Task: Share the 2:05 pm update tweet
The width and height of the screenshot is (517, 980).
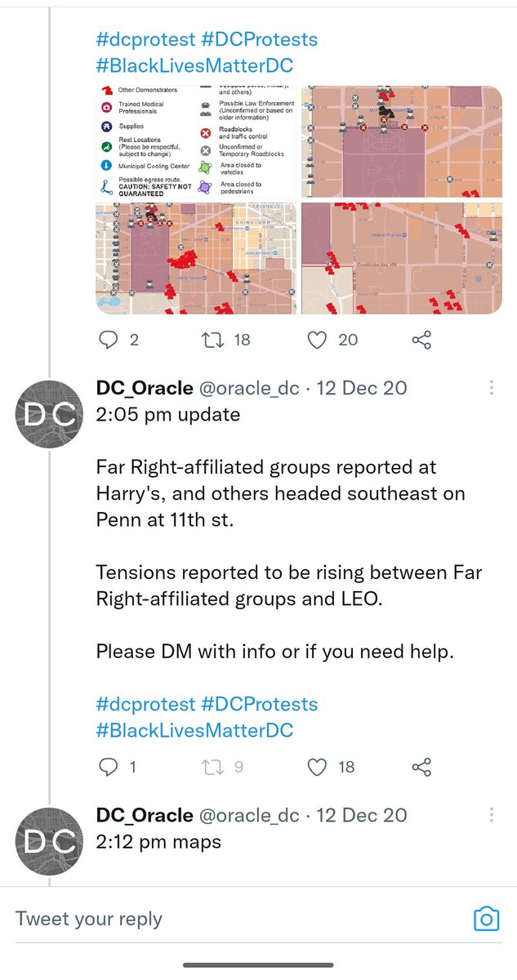Action: [x=421, y=767]
